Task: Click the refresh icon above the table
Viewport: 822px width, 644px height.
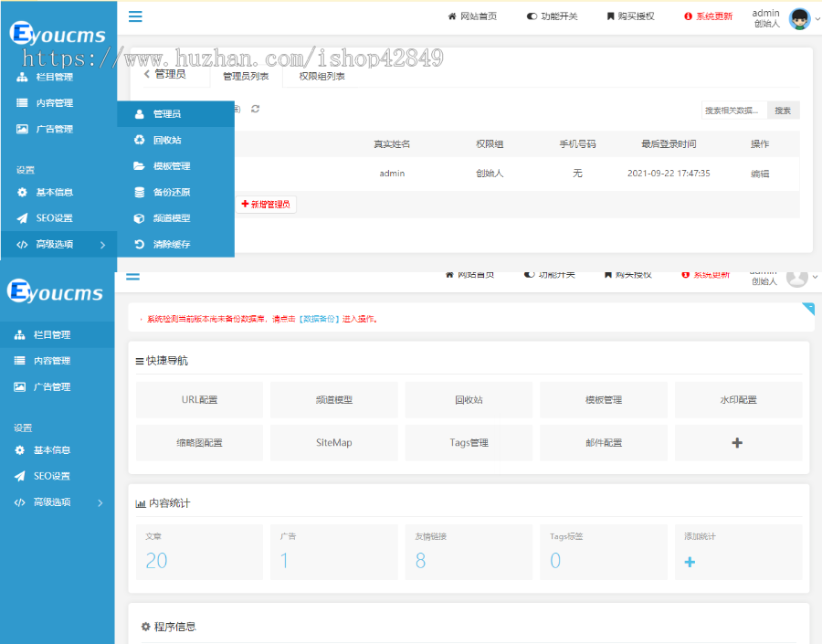Action: pyautogui.click(x=256, y=109)
